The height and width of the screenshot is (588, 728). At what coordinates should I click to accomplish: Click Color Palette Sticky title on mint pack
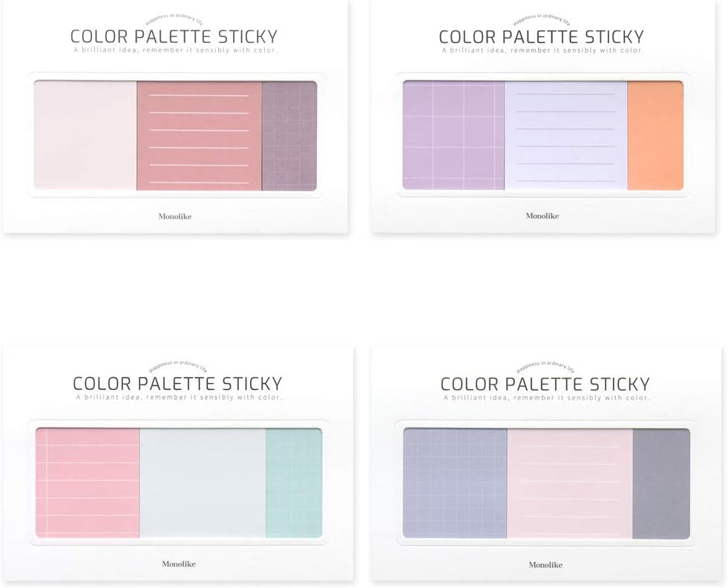[x=177, y=384]
